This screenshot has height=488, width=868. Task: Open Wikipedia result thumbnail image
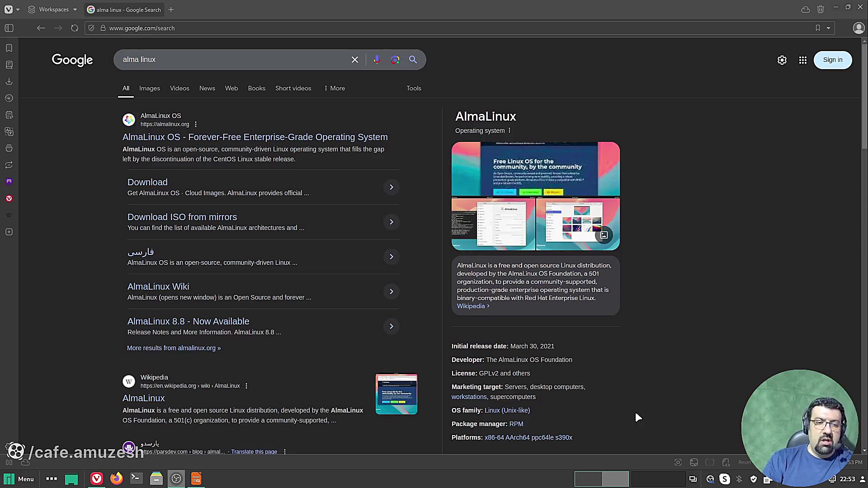pos(396,394)
